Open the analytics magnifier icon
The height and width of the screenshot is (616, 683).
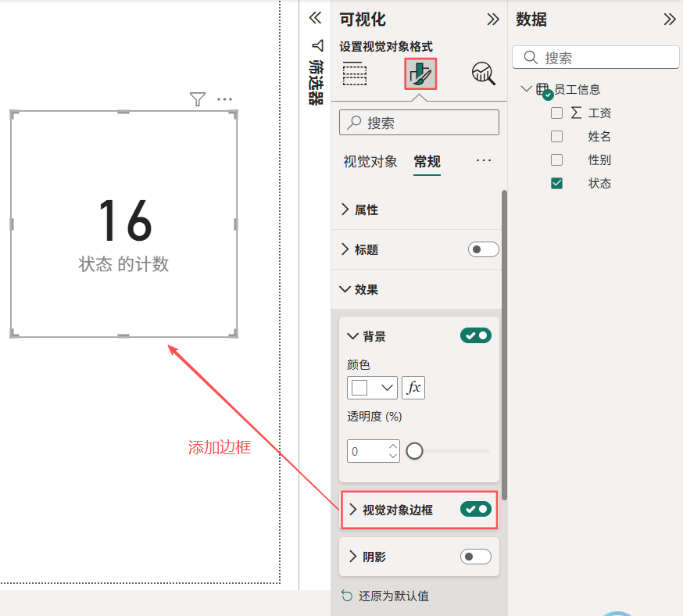tap(484, 73)
